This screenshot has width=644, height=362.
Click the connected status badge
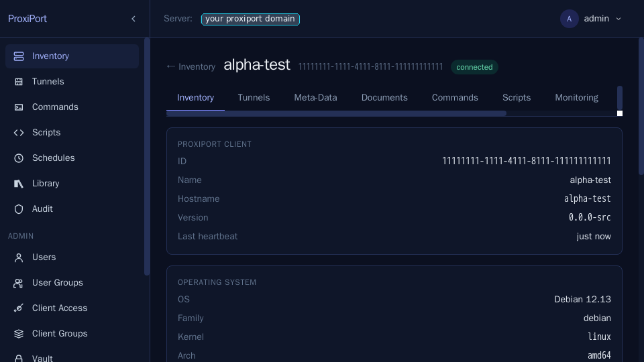pyautogui.click(x=474, y=67)
